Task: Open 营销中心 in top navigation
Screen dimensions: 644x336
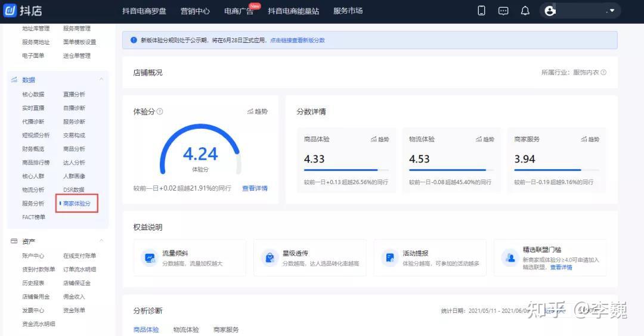Action: coord(195,11)
